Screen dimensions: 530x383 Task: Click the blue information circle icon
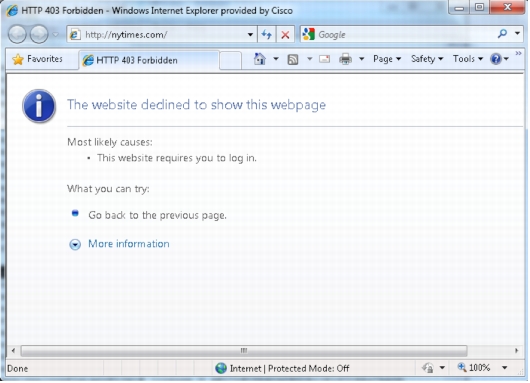click(39, 106)
